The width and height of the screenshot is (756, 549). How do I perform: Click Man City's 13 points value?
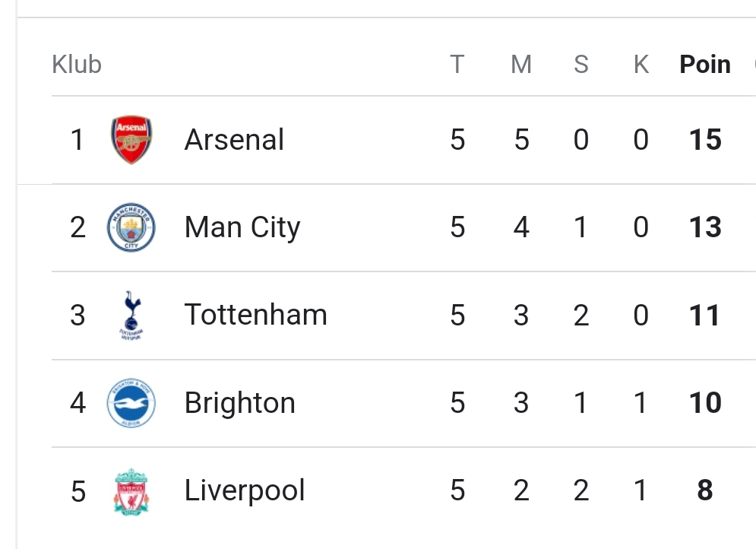click(705, 227)
